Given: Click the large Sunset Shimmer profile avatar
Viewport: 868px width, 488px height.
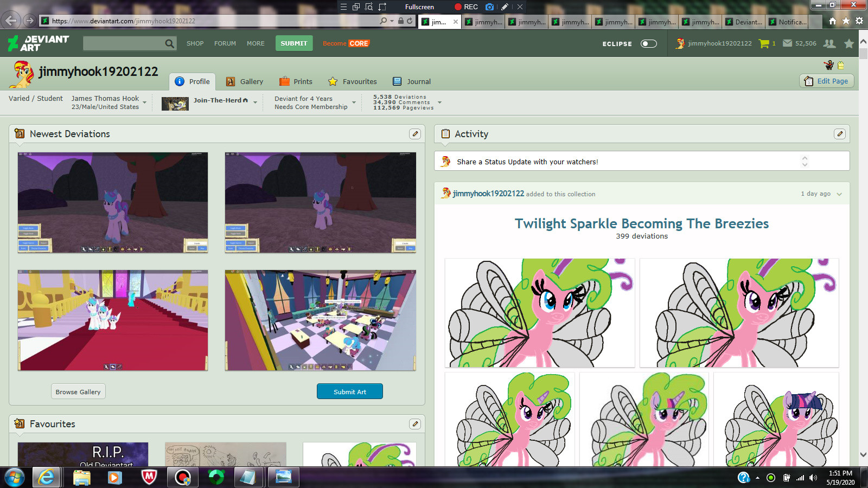Looking at the screenshot, I should [x=22, y=74].
